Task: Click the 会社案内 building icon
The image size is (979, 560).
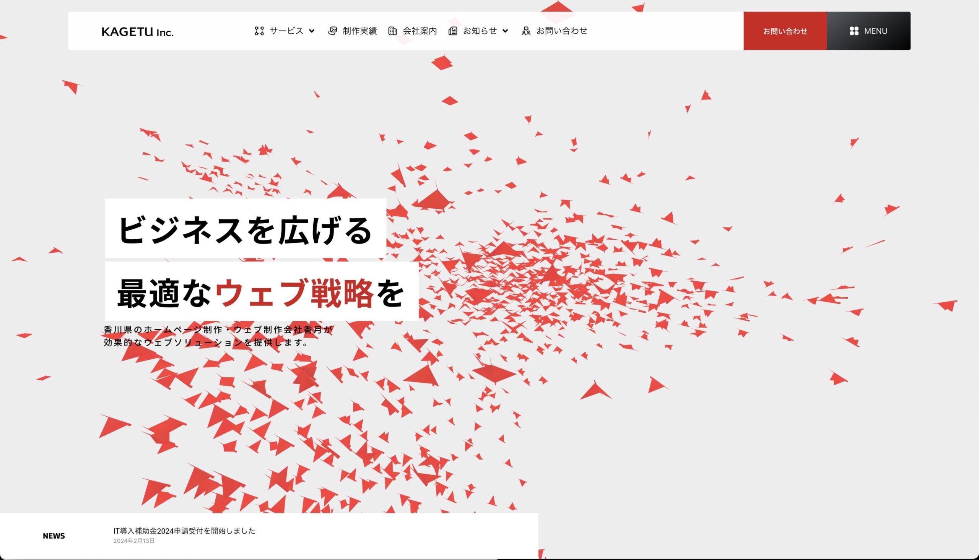Action: pyautogui.click(x=392, y=31)
